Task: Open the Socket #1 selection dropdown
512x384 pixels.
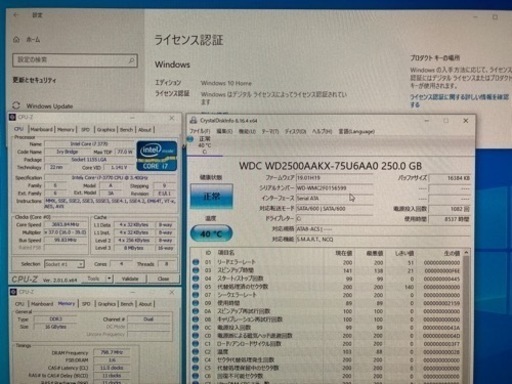Action: (x=64, y=264)
